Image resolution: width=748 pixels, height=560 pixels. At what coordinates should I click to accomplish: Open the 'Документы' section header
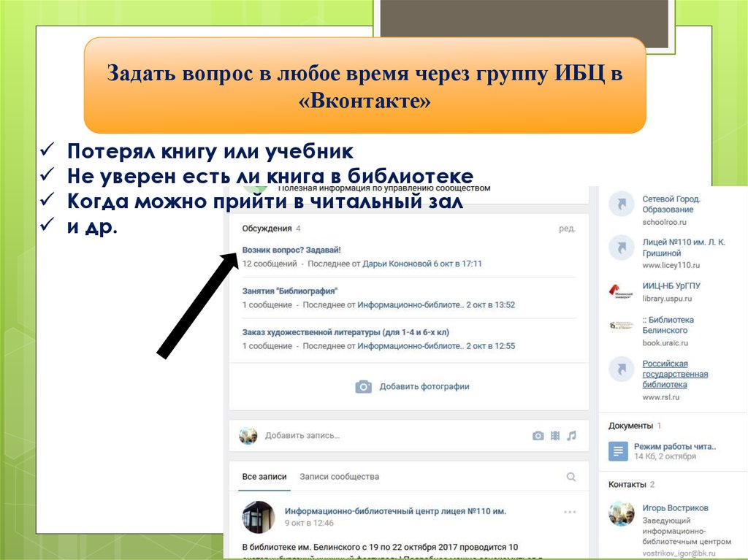pyautogui.click(x=630, y=426)
